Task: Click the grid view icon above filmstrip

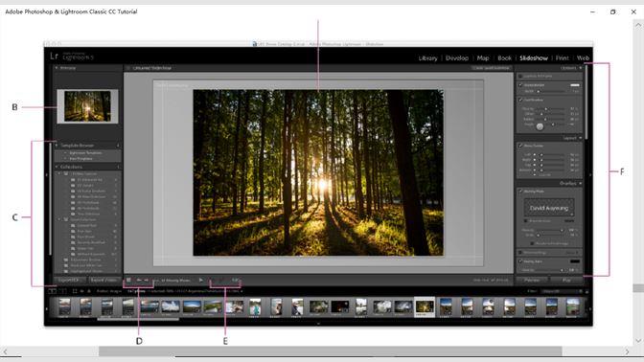Action: tap(75, 291)
